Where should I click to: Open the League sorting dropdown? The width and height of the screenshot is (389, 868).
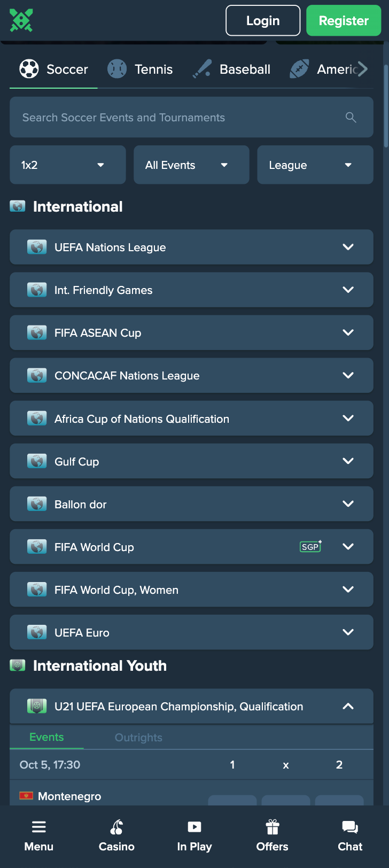click(315, 165)
